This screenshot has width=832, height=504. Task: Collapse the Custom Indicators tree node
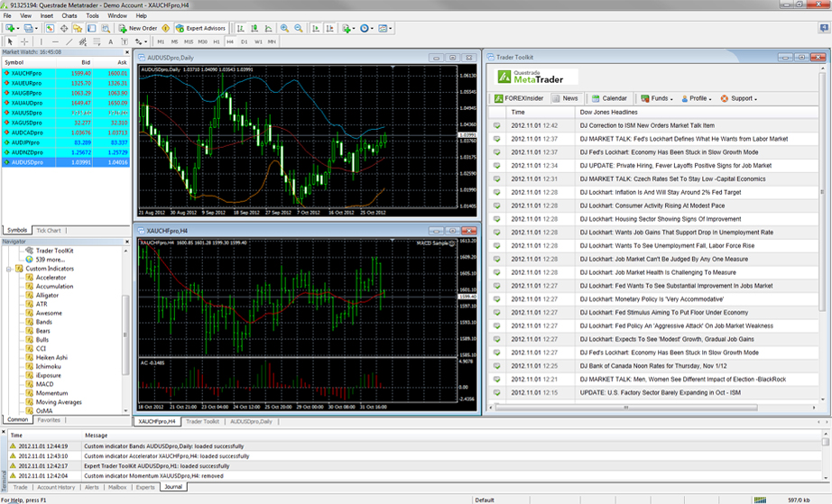(x=9, y=270)
